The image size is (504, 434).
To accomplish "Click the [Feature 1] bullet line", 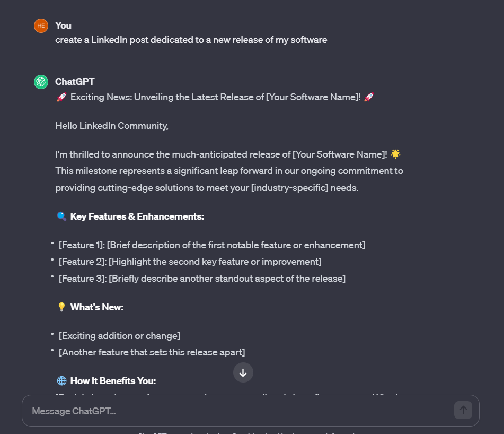I will [212, 245].
